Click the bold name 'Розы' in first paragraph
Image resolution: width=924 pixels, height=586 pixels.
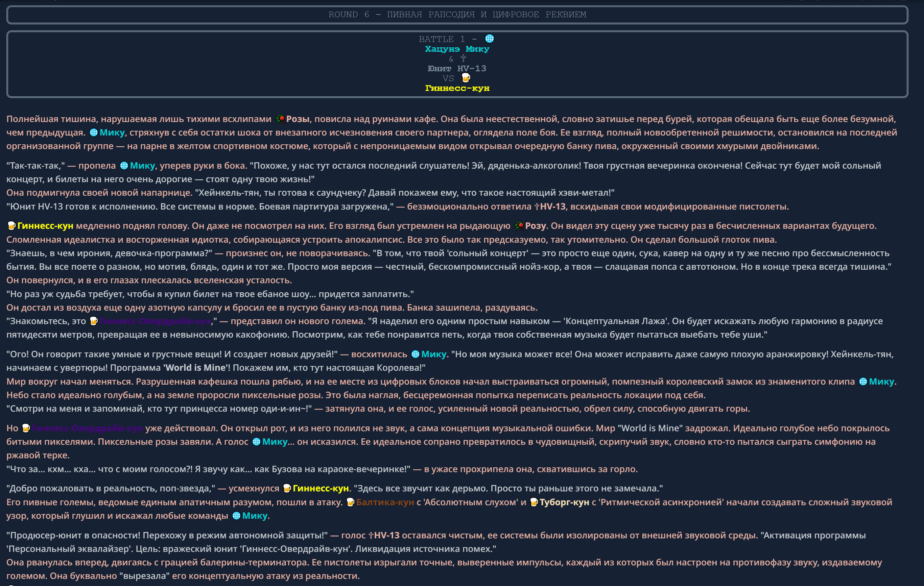pyautogui.click(x=298, y=119)
